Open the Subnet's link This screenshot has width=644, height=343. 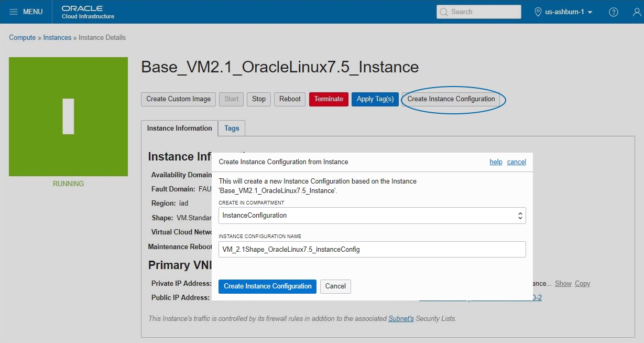pos(401,318)
